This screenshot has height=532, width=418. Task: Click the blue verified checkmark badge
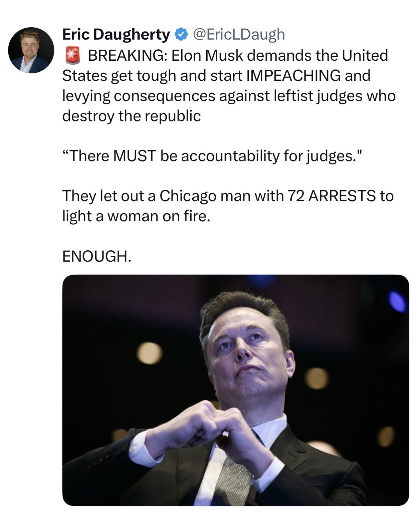[181, 34]
